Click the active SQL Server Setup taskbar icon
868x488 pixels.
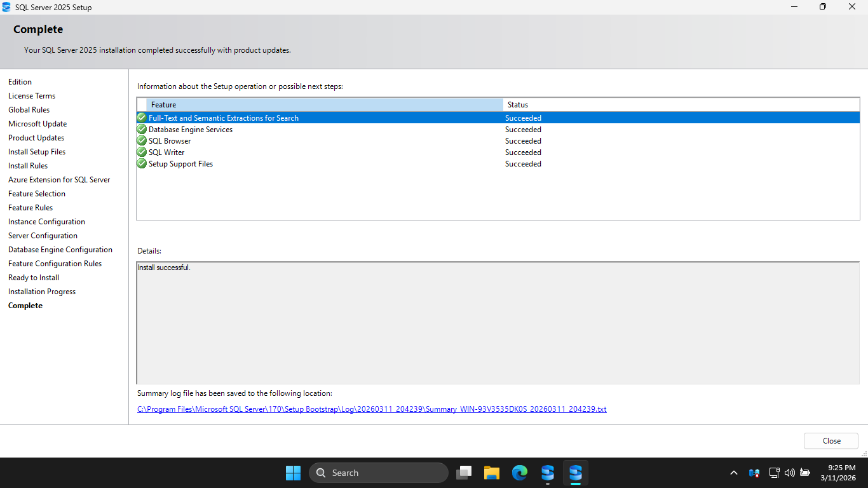(576, 473)
